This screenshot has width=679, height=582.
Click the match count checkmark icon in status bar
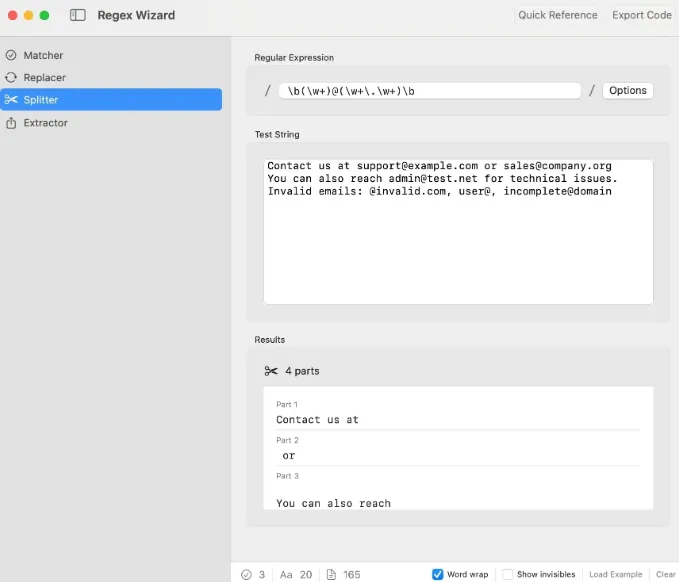click(246, 575)
